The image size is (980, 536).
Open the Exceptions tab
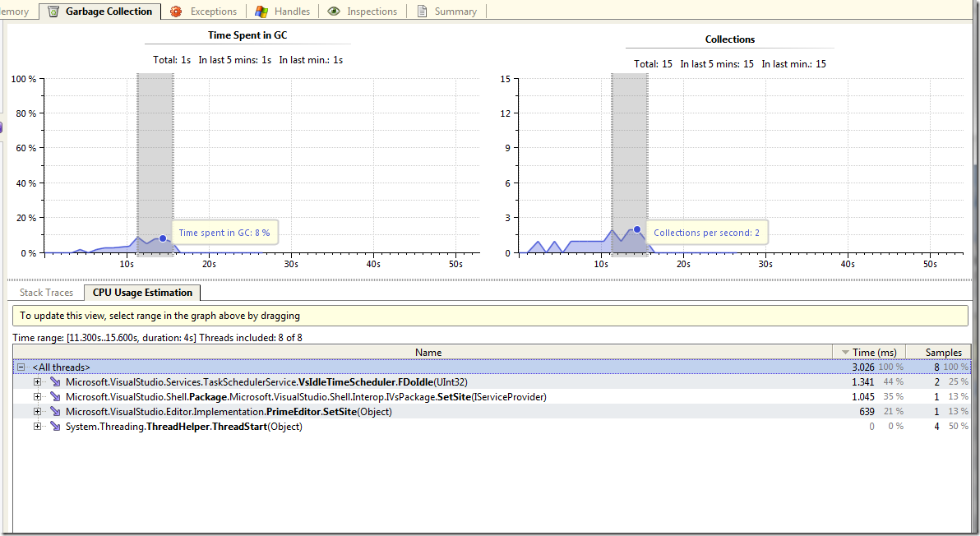click(x=205, y=12)
